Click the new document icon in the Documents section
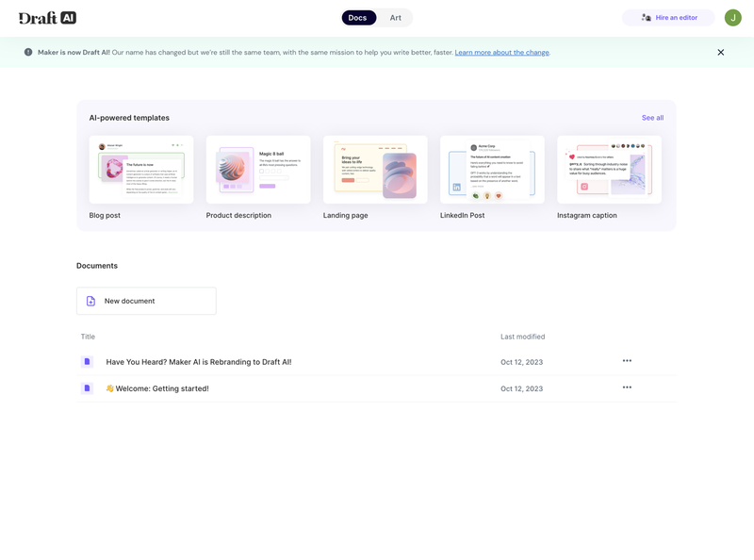 pos(90,300)
